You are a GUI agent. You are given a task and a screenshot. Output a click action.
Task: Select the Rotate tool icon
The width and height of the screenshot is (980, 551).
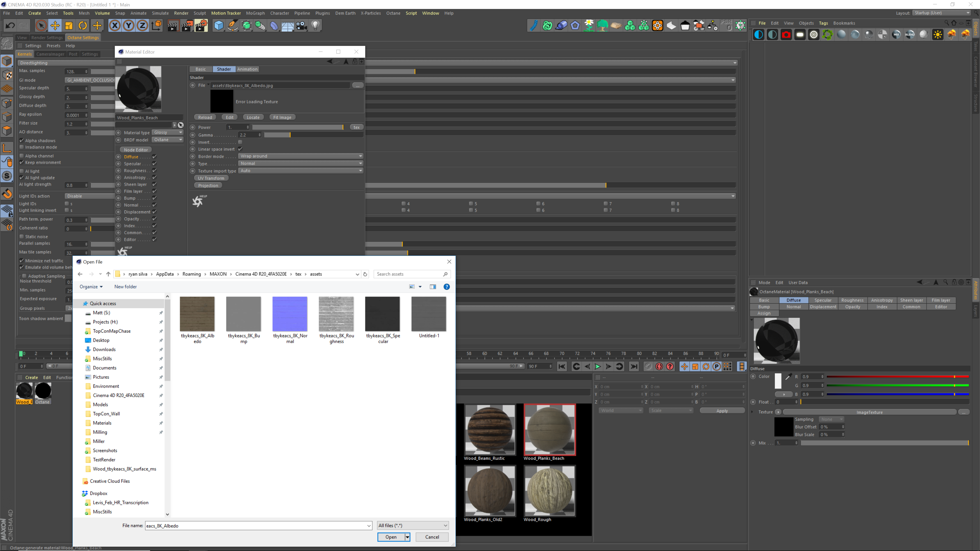(82, 26)
